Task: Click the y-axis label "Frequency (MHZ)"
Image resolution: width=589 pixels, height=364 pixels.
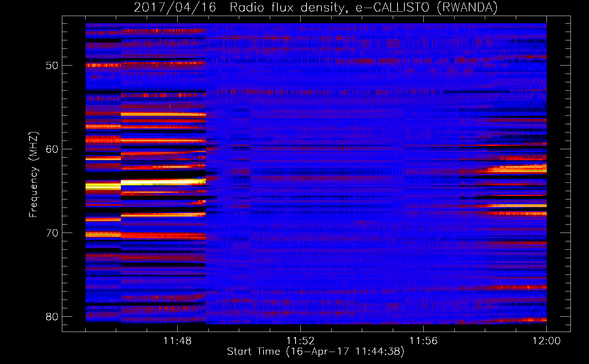Action: click(33, 174)
